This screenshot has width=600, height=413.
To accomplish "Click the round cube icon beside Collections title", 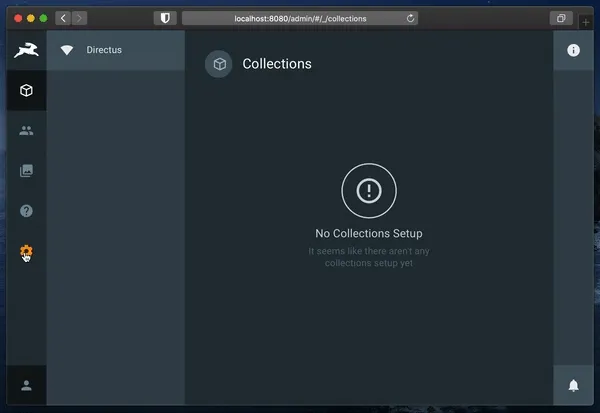I will point(218,64).
